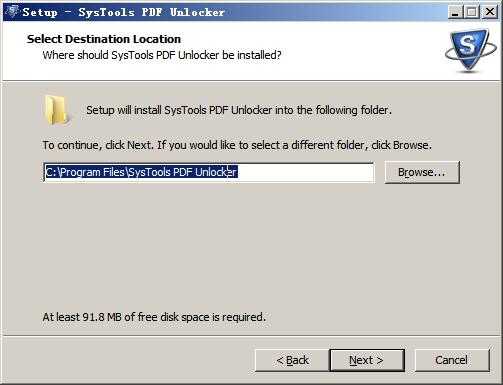Click the yellow folder icon

coord(56,110)
